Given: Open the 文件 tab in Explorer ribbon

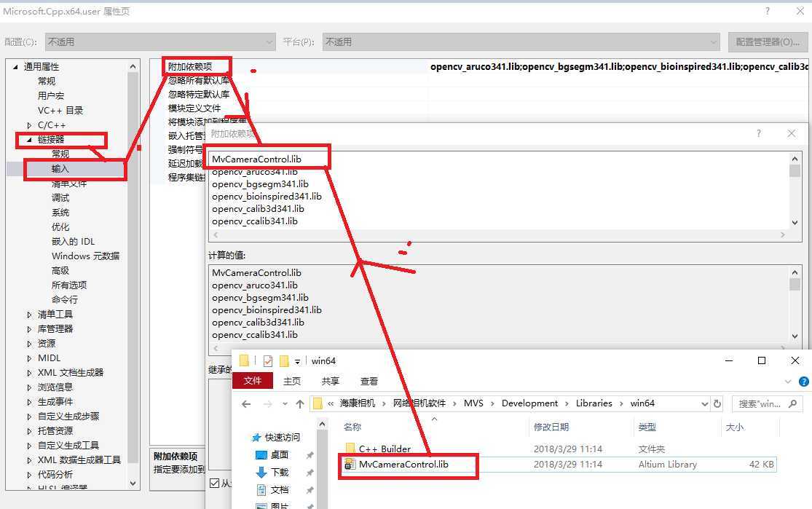Looking at the screenshot, I should (253, 381).
